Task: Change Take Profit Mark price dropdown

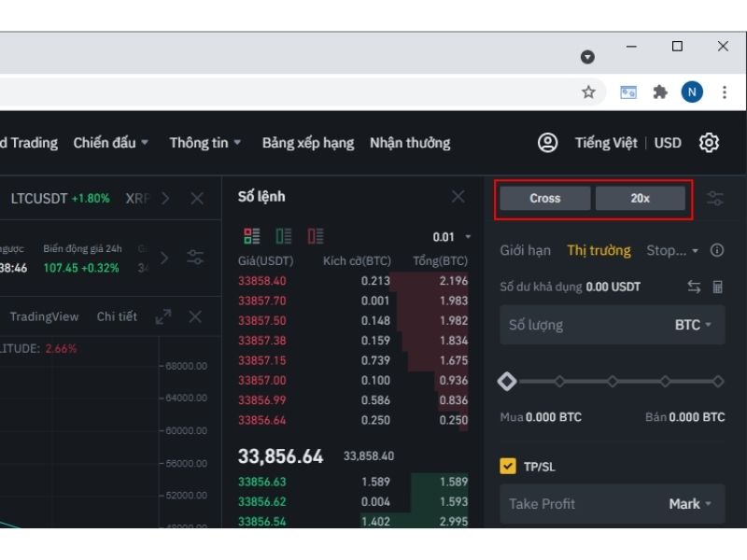Action: pos(690,504)
